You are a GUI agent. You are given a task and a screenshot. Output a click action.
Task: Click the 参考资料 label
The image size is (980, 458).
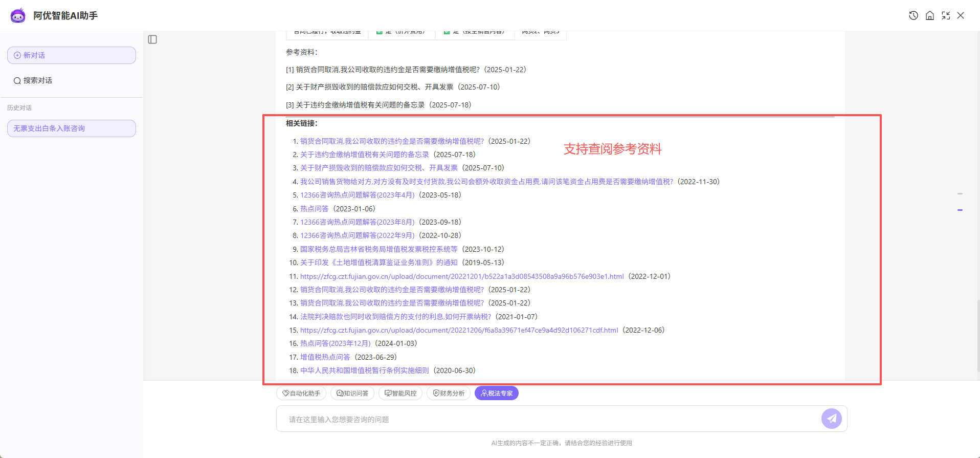(x=302, y=52)
